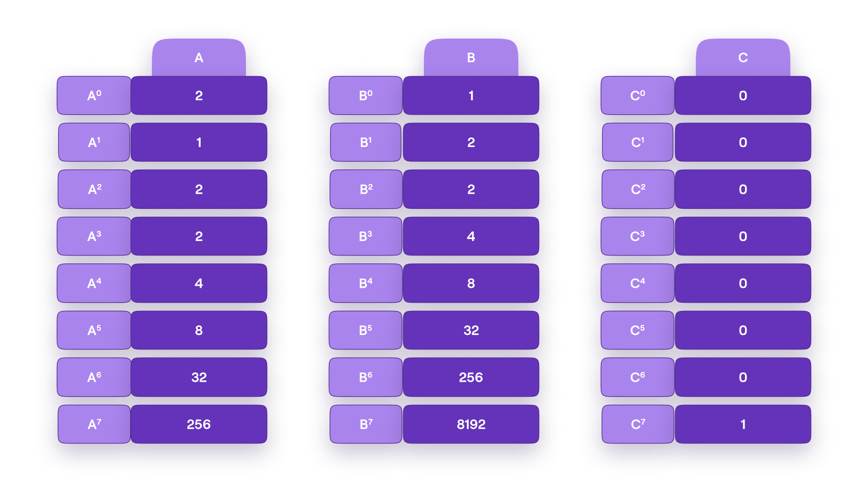This screenshot has width=868, height=482.
Task: Click value 0 in the C⁰ row
Action: 743,95
